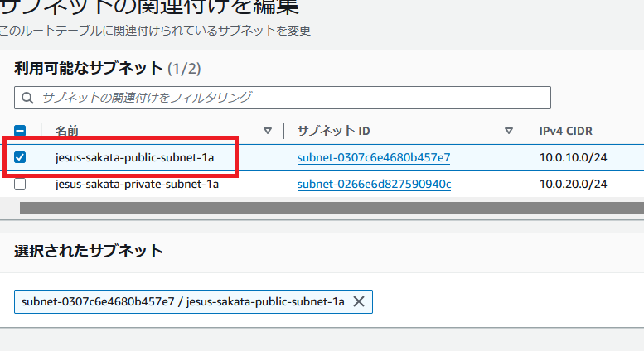Screen dimensions: 644x351
Task: Click the 10.0.10.0/24 CIDR cell
Action: (573, 157)
